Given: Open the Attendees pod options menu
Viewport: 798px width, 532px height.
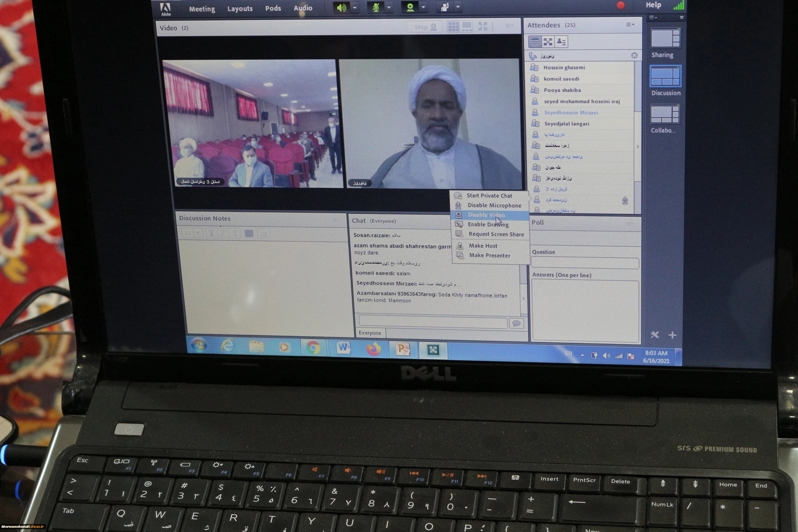Looking at the screenshot, I should coord(630,24).
